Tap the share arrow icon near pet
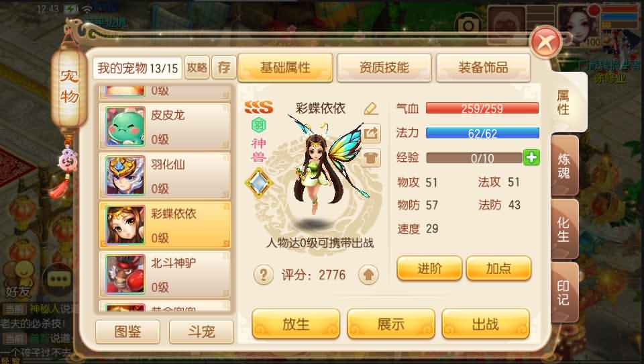The image size is (644, 364). (371, 133)
